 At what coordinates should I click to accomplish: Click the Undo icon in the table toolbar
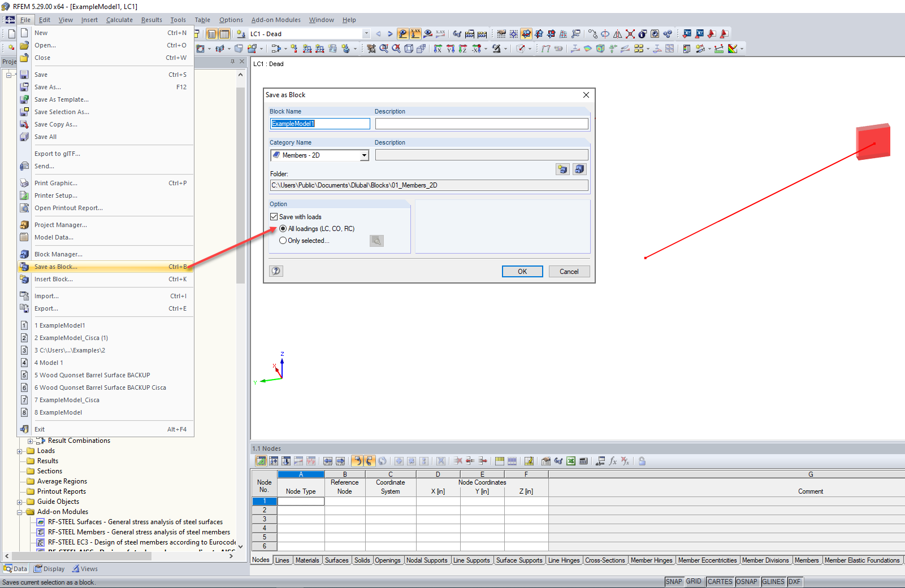point(358,461)
